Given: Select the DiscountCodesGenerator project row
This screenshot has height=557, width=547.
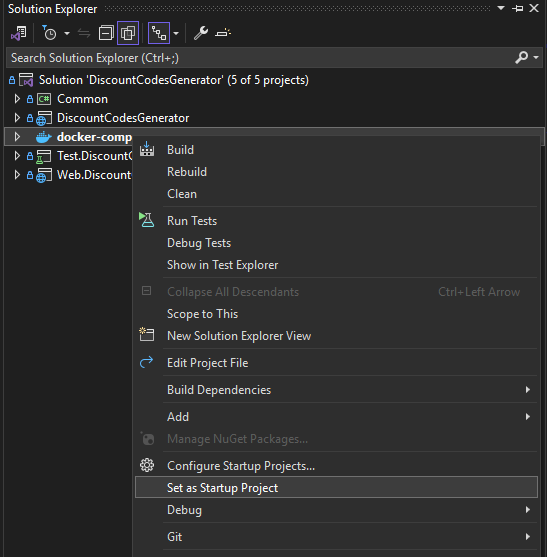Looking at the screenshot, I should point(123,118).
